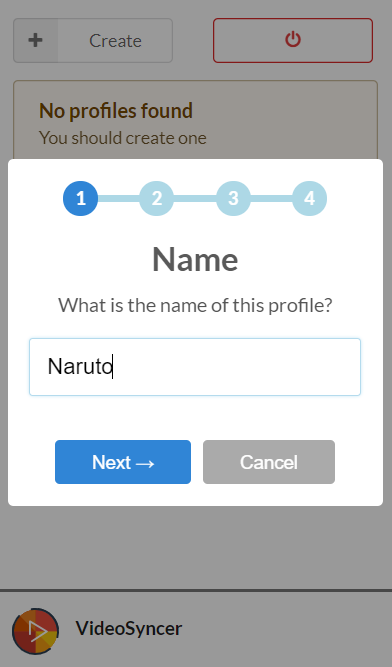Viewport: 392px width, 667px height.
Task: Jump to step 4 circle
Action: [x=310, y=198]
